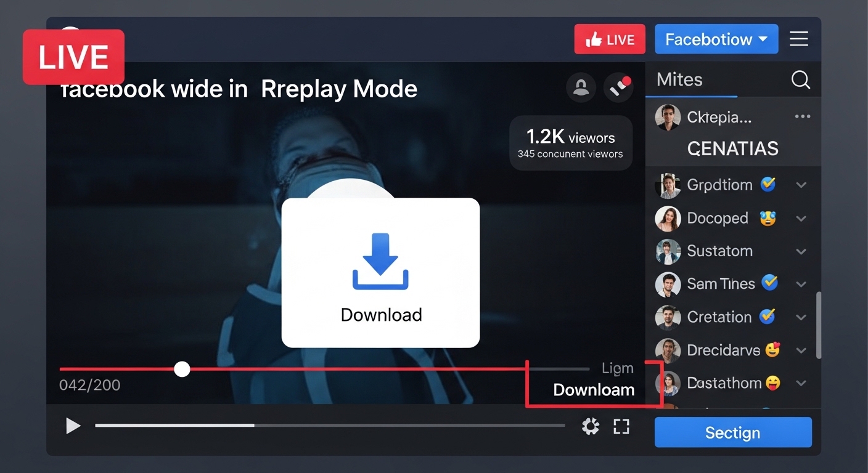This screenshot has width=868, height=473.
Task: Open the settings gear in player controls
Action: tap(591, 426)
